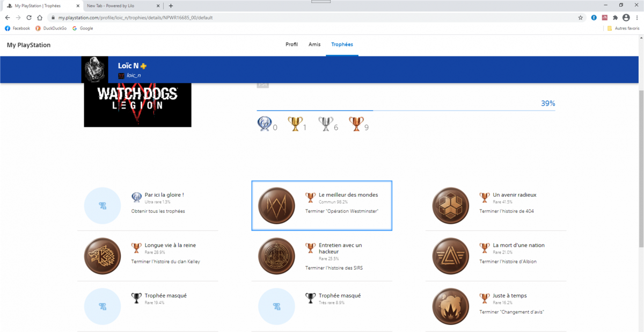Click bronze cup icon next to 'Entretien avec un hacker'
The height and width of the screenshot is (332, 644).
[x=310, y=248]
